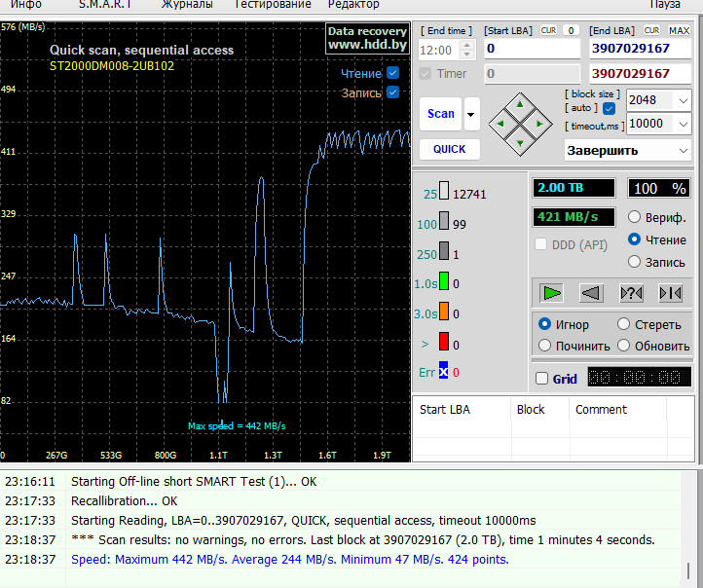
Task: Click Пауза in the top bar
Action: click(x=665, y=5)
